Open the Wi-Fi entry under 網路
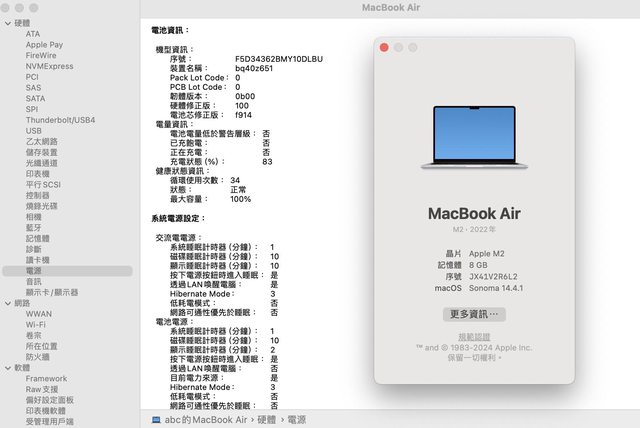The image size is (640, 428). click(x=36, y=325)
